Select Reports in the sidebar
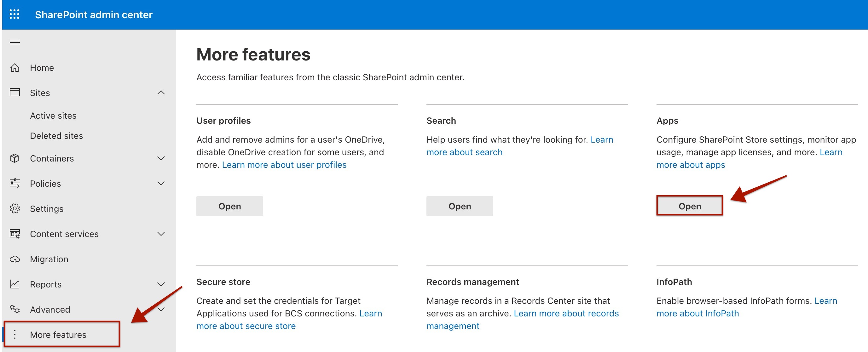This screenshot has width=868, height=352. coord(89,284)
